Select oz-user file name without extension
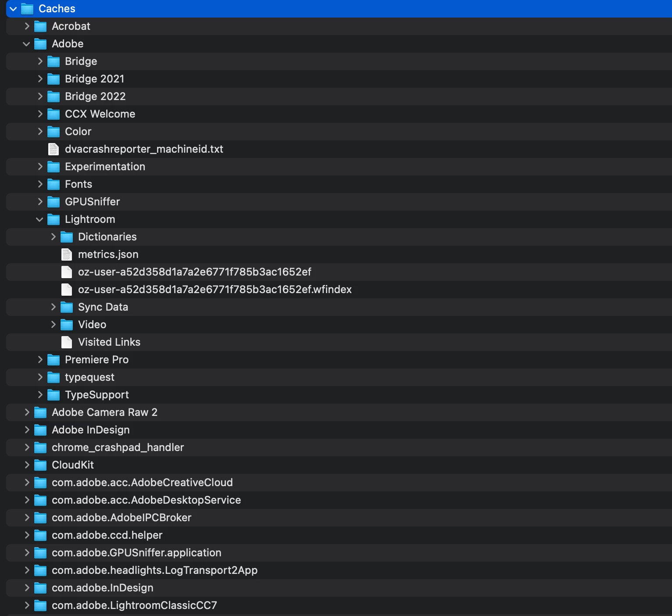Viewport: 672px width, 616px height. point(195,272)
